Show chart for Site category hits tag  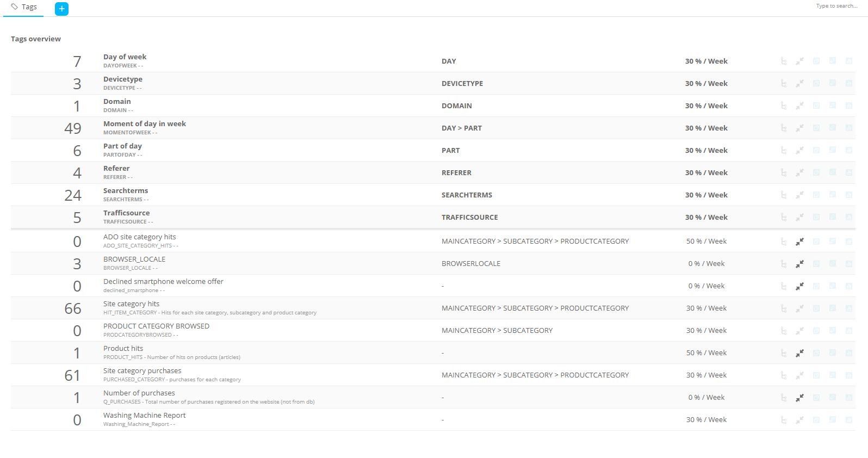click(x=849, y=308)
